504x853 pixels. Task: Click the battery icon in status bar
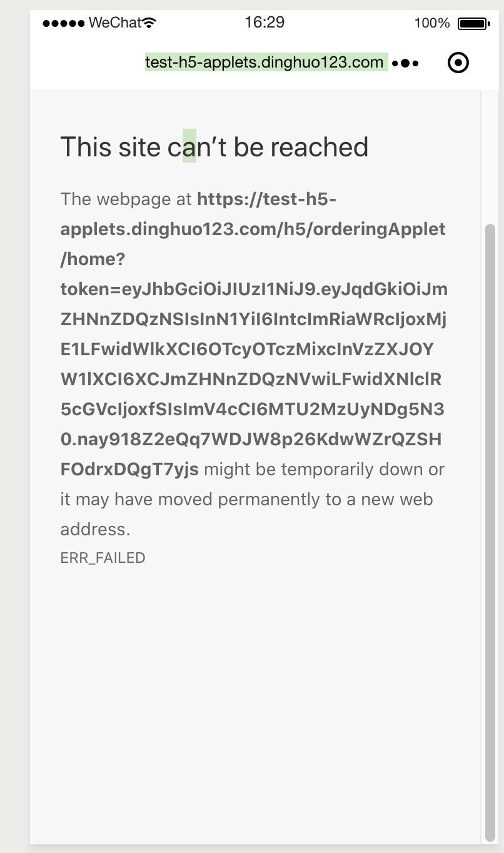click(x=473, y=24)
